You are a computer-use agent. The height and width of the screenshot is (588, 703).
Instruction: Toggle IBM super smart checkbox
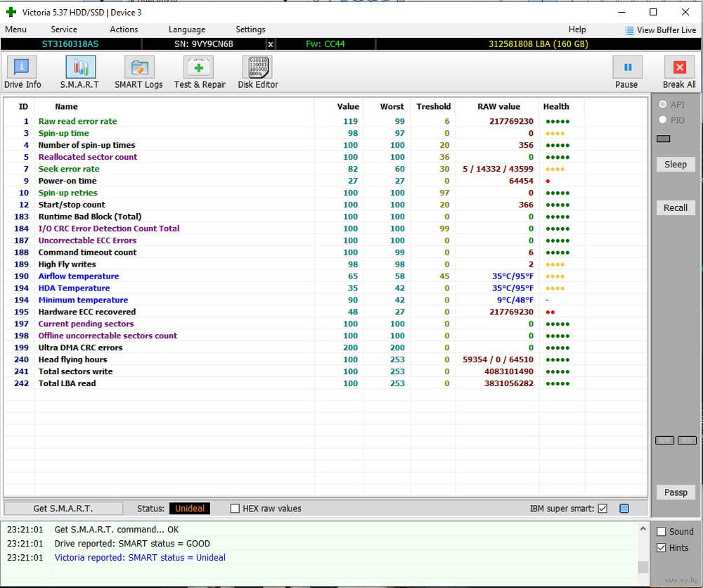(602, 509)
